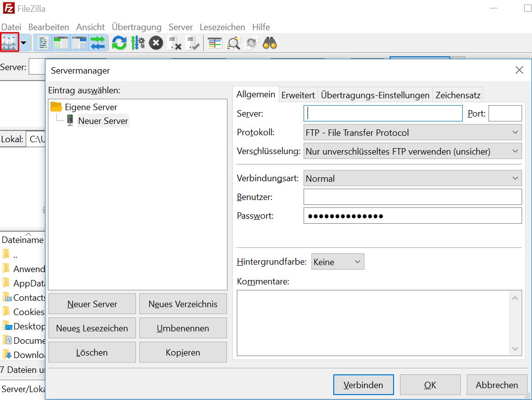Toggle the synchronized browsing icon

tap(252, 43)
